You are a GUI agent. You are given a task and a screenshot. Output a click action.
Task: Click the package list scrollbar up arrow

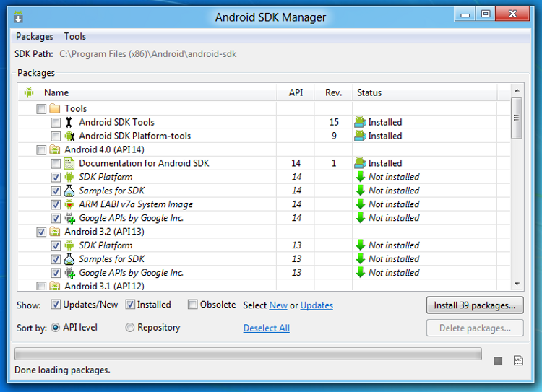pyautogui.click(x=517, y=90)
